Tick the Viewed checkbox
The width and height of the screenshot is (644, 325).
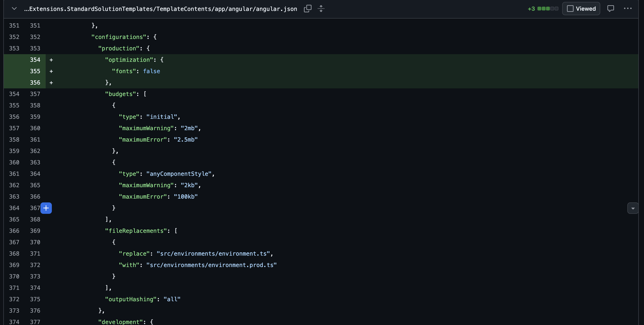point(570,9)
